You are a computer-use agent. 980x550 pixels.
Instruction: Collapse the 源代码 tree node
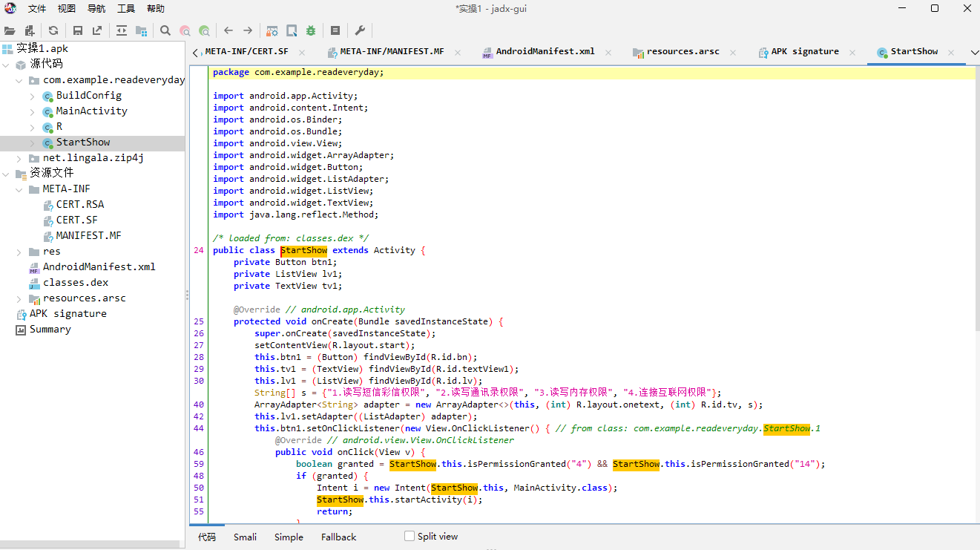(x=5, y=64)
